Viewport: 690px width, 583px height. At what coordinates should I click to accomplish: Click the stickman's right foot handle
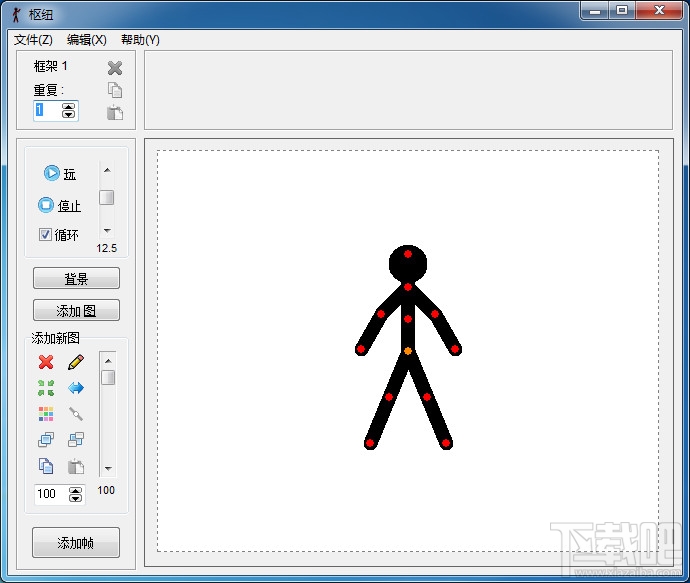click(x=446, y=443)
